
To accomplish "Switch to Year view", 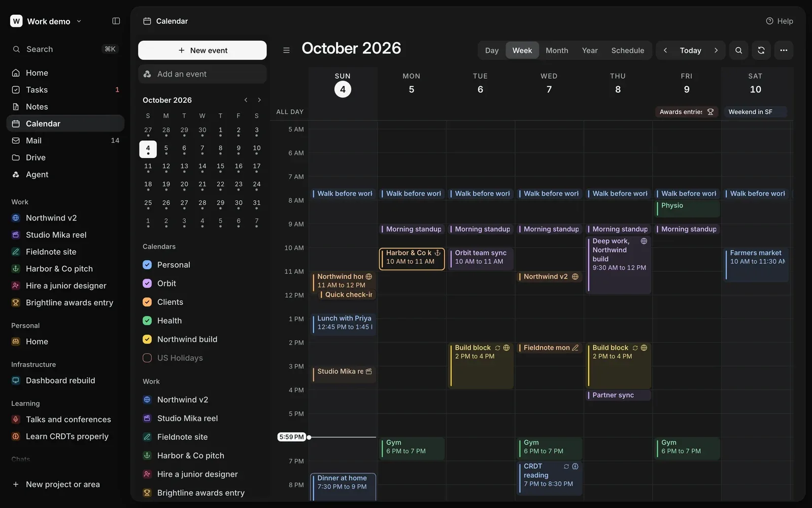I will [590, 50].
